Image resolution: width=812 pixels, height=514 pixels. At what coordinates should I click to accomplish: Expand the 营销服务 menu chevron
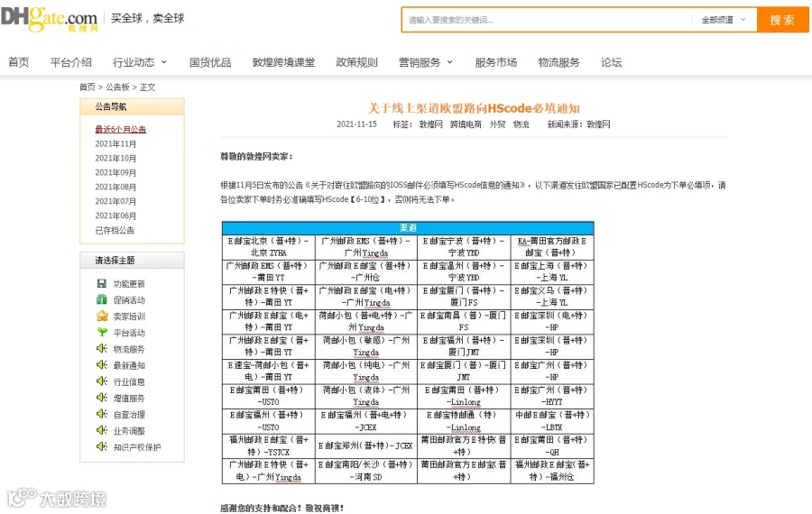pyautogui.click(x=449, y=62)
